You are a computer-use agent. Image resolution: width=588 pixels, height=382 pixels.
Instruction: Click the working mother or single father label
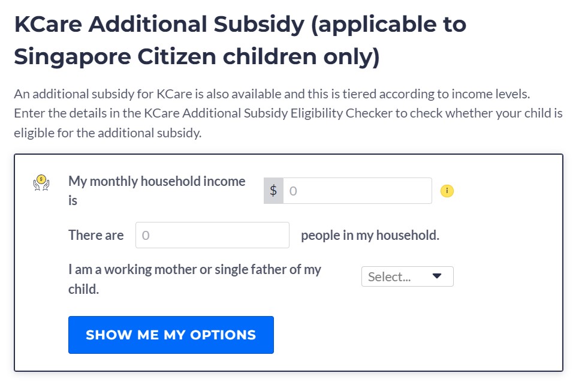point(195,270)
